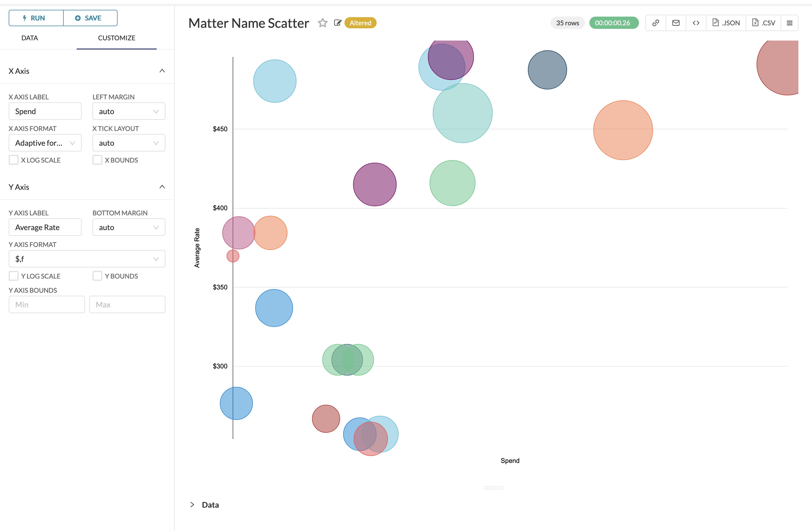812x531 pixels.
Task: Export the data as CSV
Action: (763, 23)
